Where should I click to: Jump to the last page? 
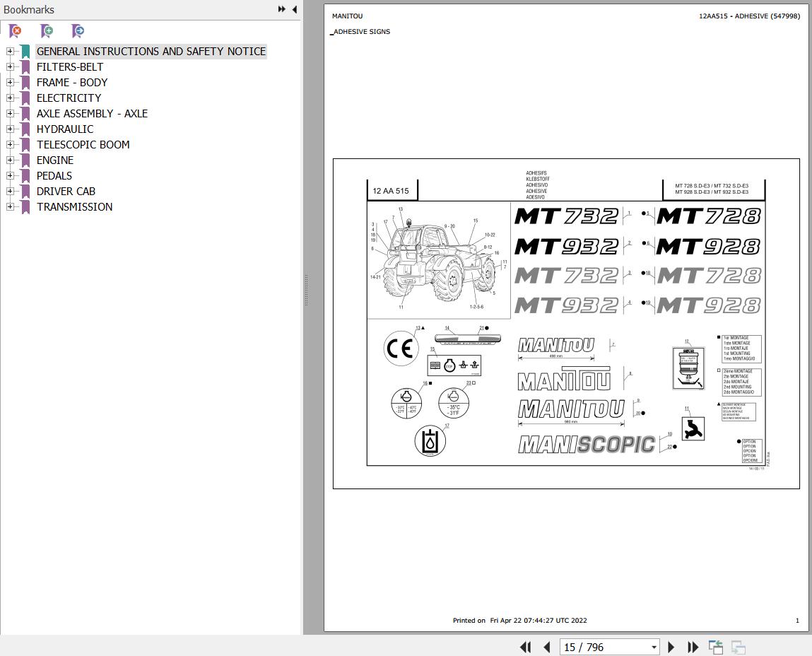point(693,648)
